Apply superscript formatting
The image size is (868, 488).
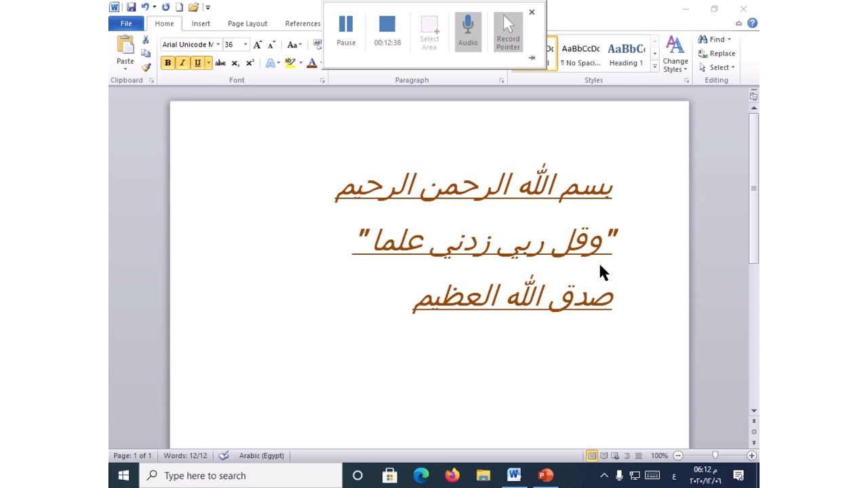pos(250,63)
